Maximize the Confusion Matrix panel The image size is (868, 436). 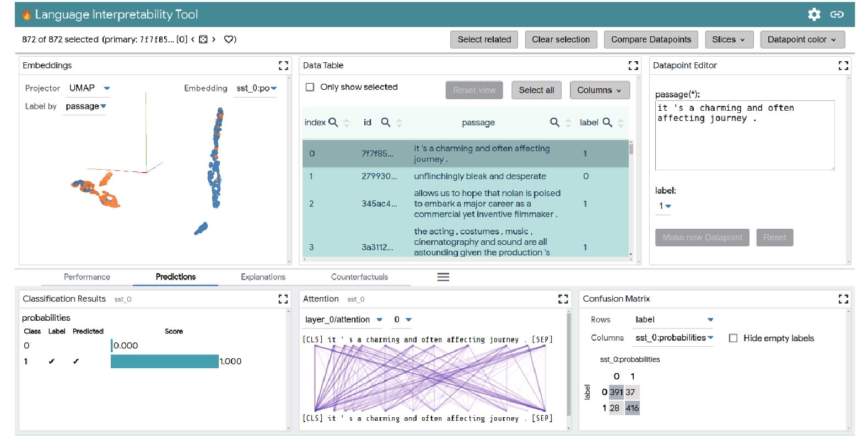(843, 299)
